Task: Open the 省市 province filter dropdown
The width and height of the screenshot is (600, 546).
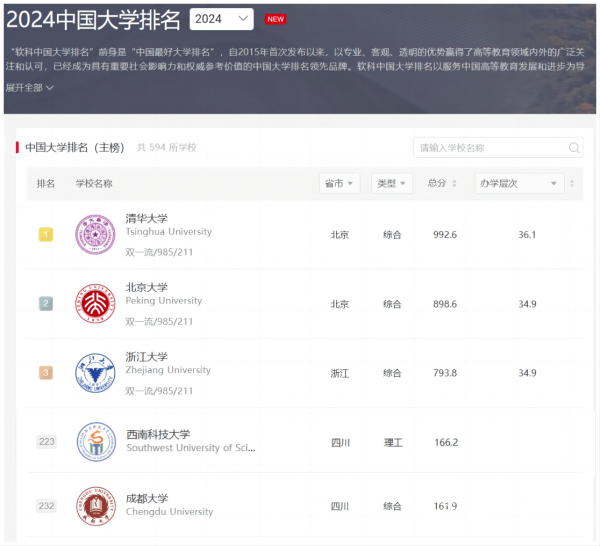Action: (339, 184)
